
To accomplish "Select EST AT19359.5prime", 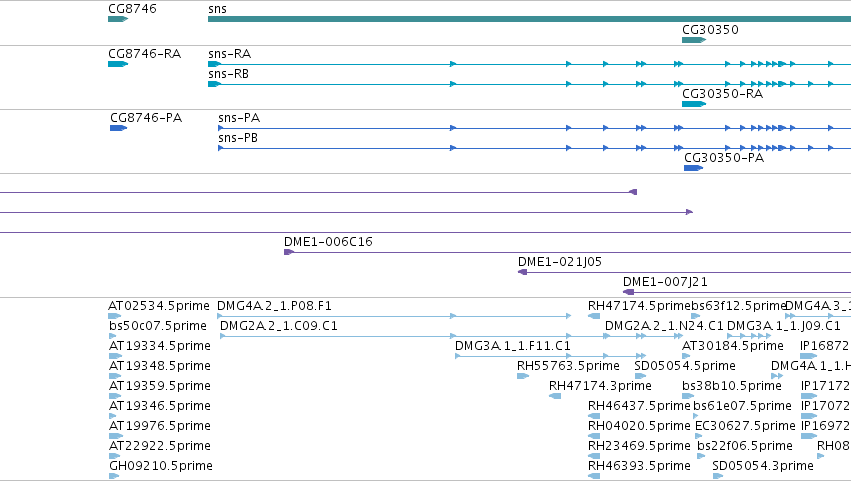I will coord(160,386).
